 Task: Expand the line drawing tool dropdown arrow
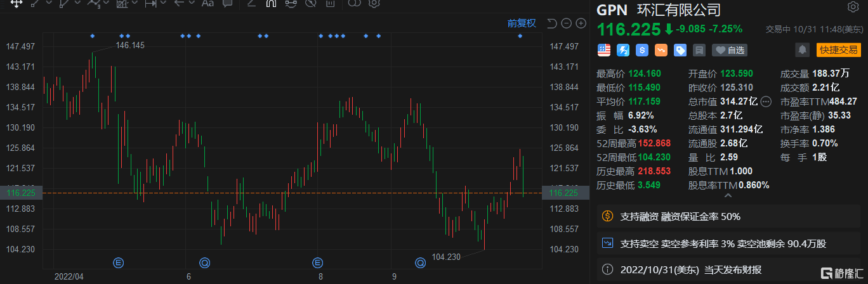(49, 3)
